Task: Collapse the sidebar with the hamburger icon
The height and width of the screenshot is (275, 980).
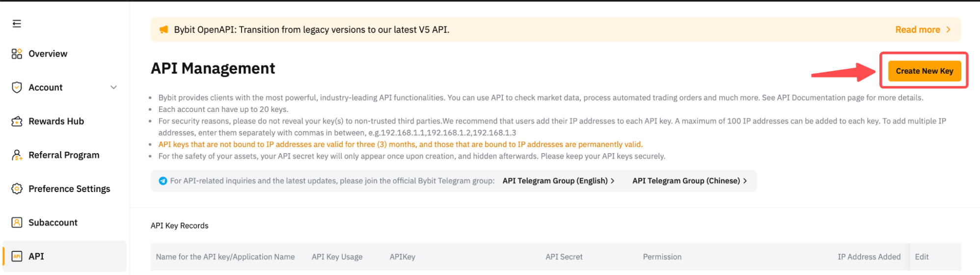Action: click(17, 24)
